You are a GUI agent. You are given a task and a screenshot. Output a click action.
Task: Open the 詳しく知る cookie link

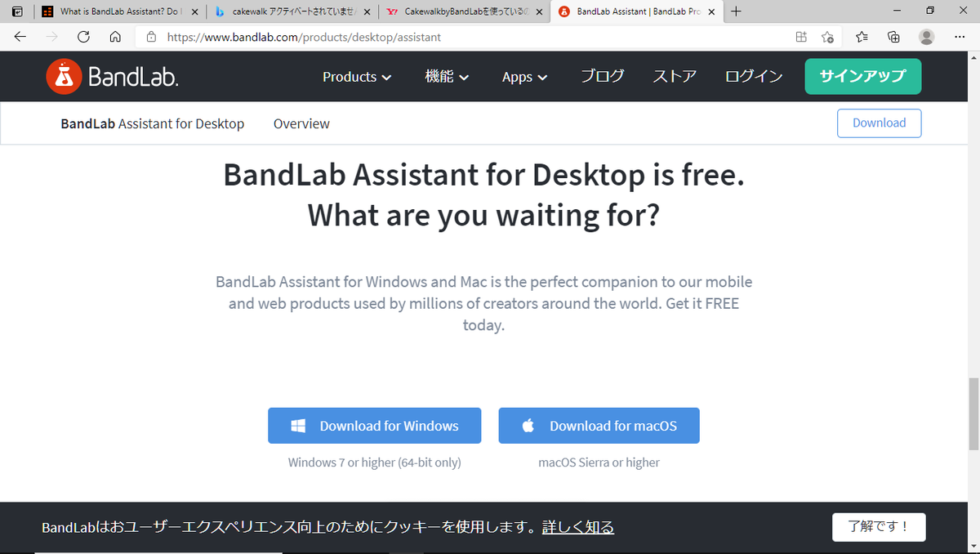click(578, 527)
